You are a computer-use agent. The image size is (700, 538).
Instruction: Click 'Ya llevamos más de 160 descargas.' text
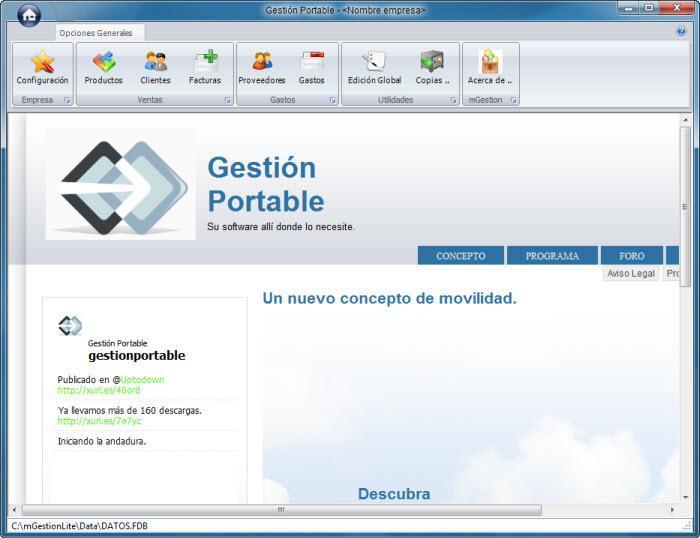129,410
